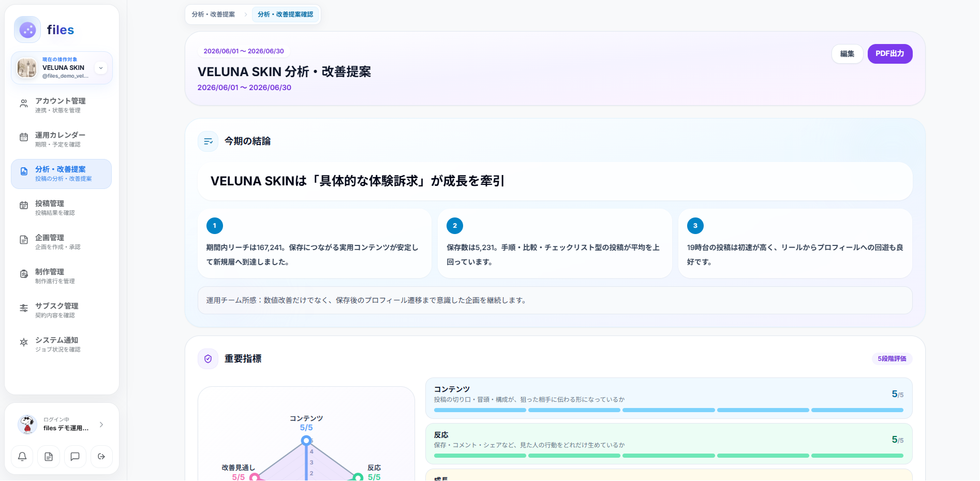Click the アカウント管理 people icon

tap(24, 104)
